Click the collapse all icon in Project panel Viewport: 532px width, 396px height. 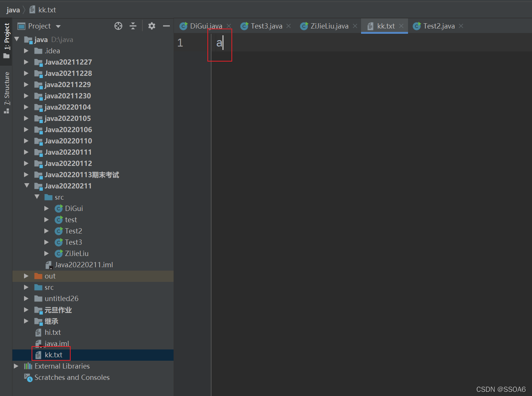133,26
